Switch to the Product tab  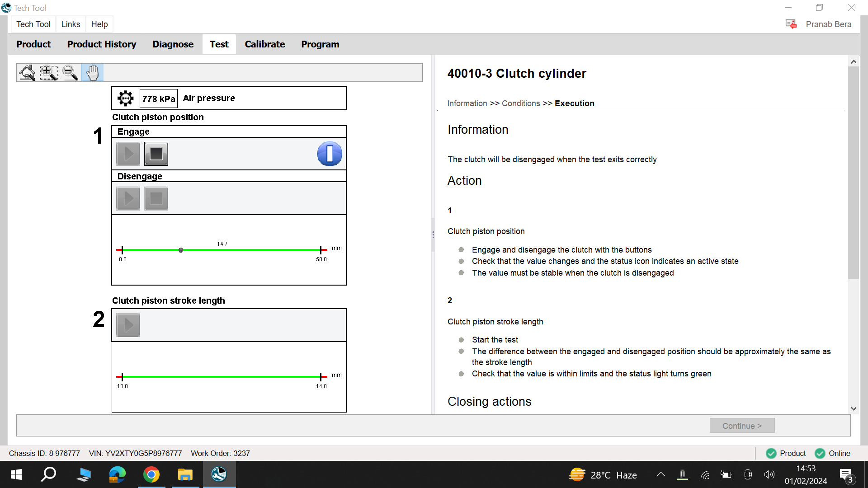[33, 44]
